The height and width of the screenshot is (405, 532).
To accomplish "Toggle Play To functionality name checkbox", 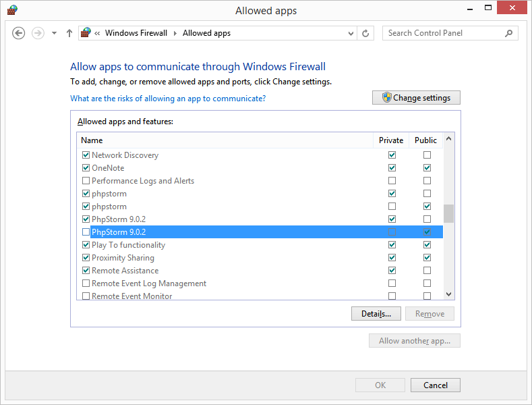I will tap(86, 244).
